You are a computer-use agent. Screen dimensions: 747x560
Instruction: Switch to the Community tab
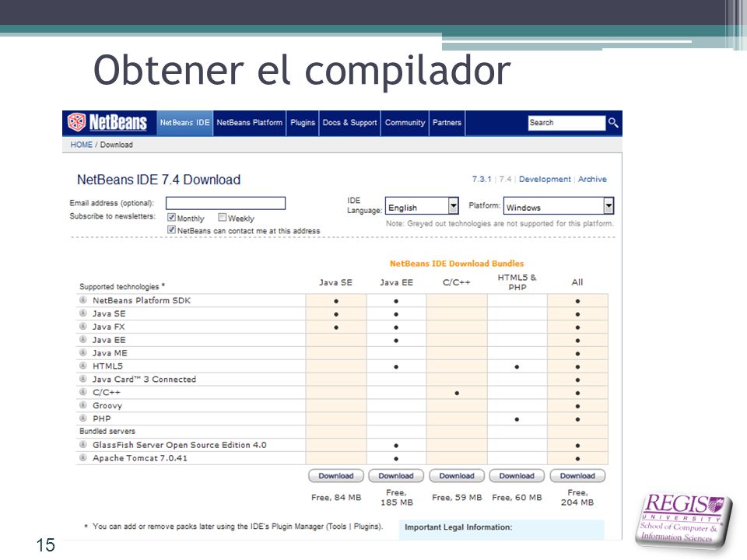click(x=405, y=123)
